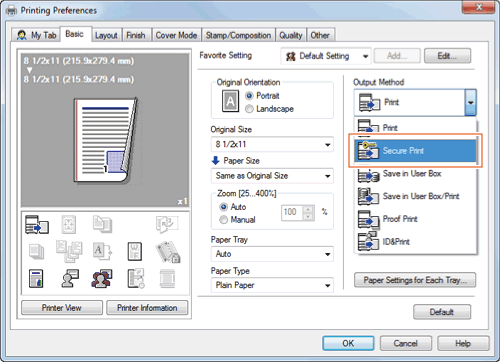Expand the Paper Size dropdown
Viewport: 500px width, 362px height.
click(272, 176)
